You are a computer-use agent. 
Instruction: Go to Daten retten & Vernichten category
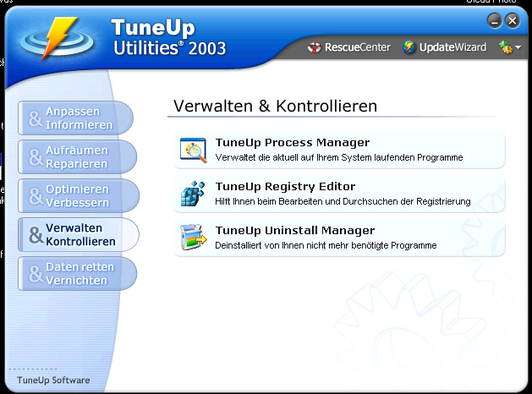pos(77,274)
